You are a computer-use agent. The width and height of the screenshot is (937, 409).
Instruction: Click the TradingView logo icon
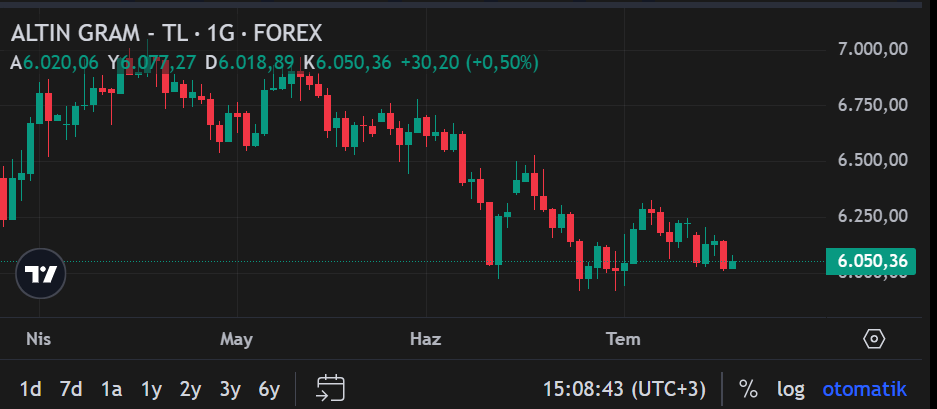[x=40, y=274]
